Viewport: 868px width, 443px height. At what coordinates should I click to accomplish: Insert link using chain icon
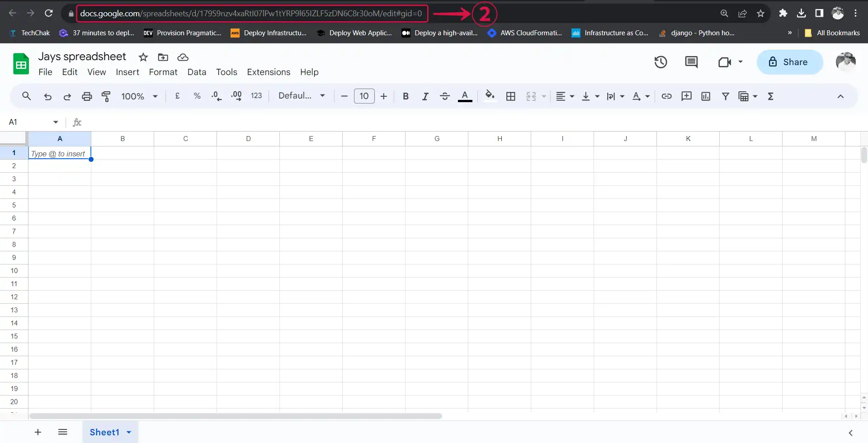point(666,96)
